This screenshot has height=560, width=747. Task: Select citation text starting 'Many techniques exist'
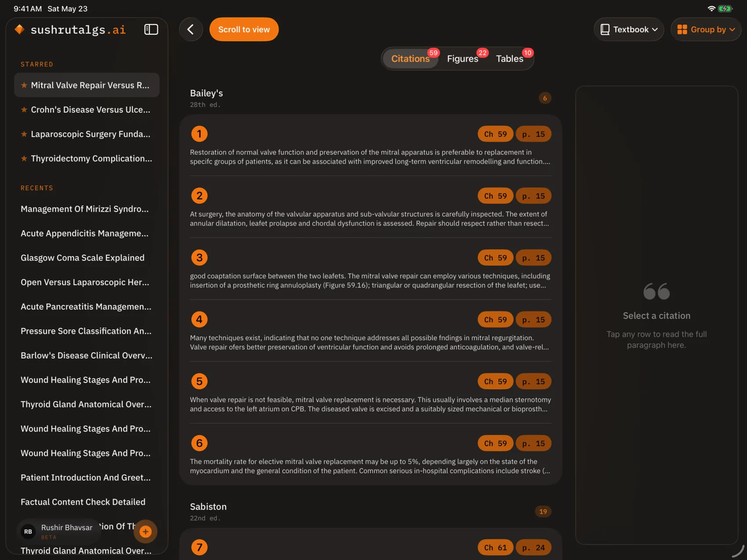[x=370, y=343]
